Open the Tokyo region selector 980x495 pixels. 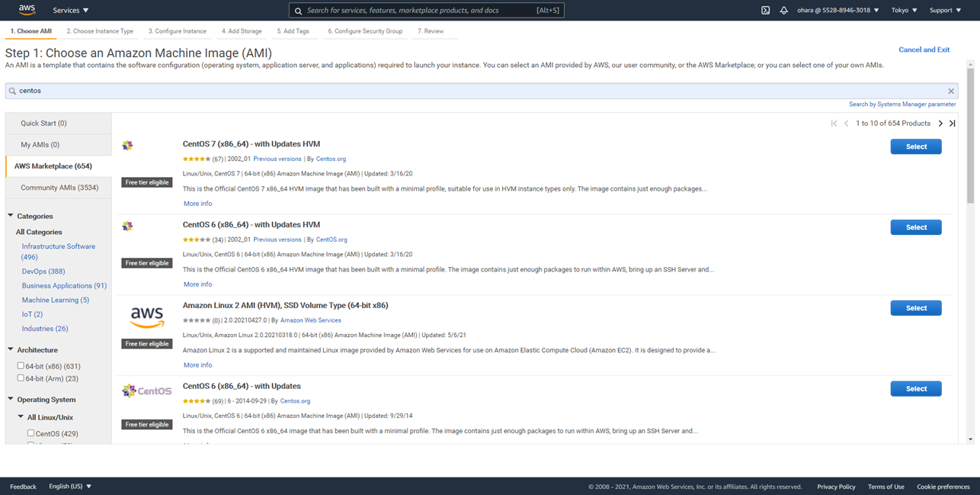tap(905, 11)
